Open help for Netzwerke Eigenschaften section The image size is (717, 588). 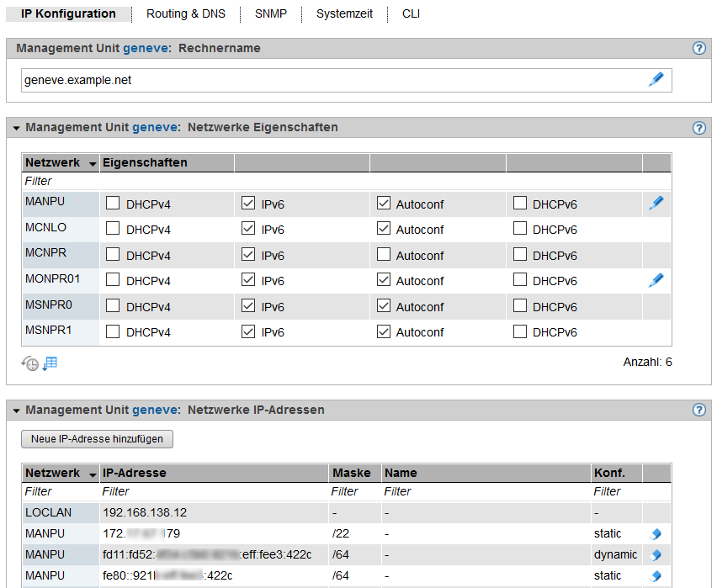click(698, 128)
